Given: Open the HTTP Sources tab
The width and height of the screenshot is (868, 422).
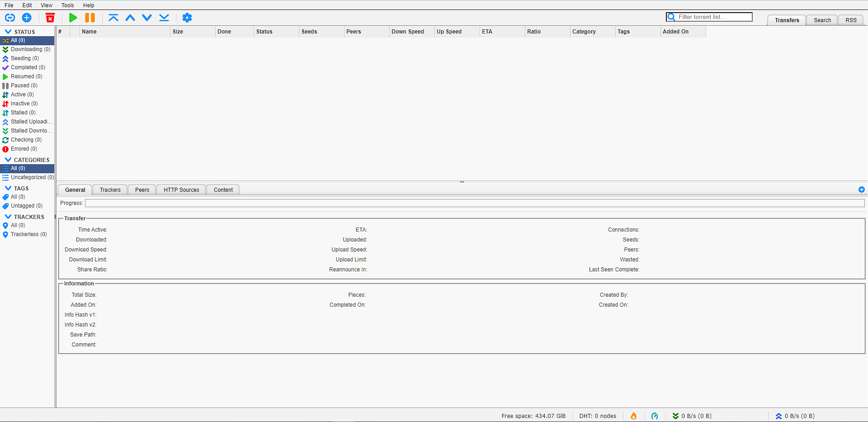Looking at the screenshot, I should point(181,190).
